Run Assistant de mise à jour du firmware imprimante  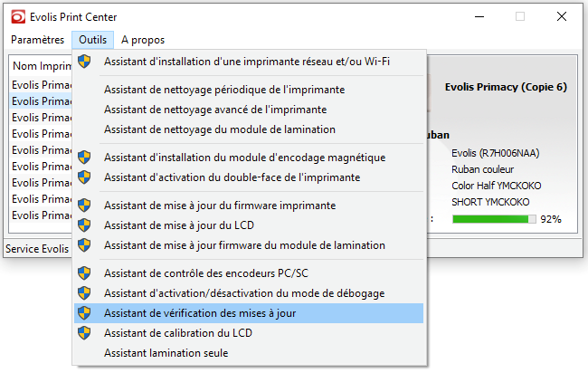[249, 206]
